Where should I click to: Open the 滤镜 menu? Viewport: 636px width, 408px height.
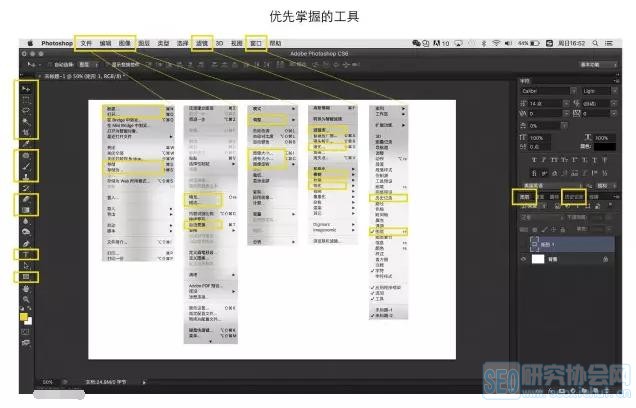[x=202, y=43]
